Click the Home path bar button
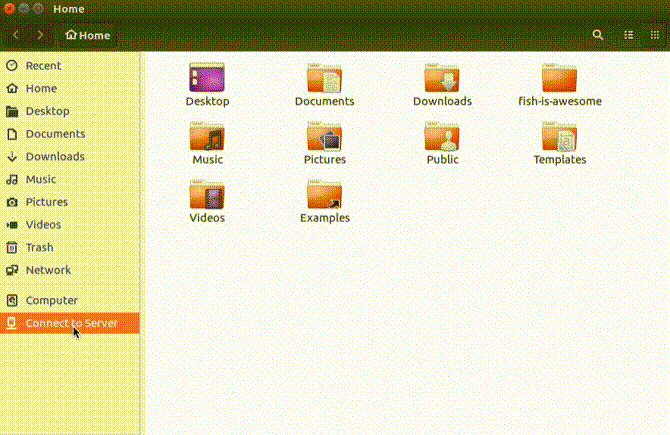670x435 pixels. 88,35
